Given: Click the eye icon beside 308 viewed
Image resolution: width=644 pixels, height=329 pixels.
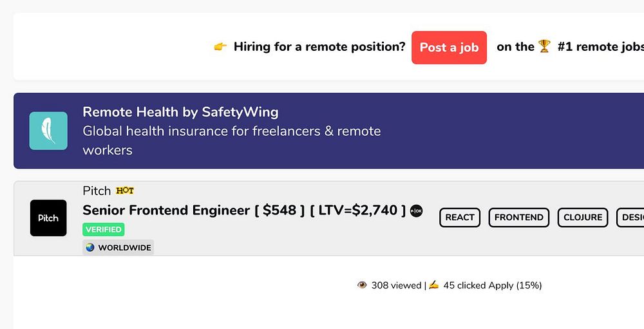Looking at the screenshot, I should [x=362, y=285].
